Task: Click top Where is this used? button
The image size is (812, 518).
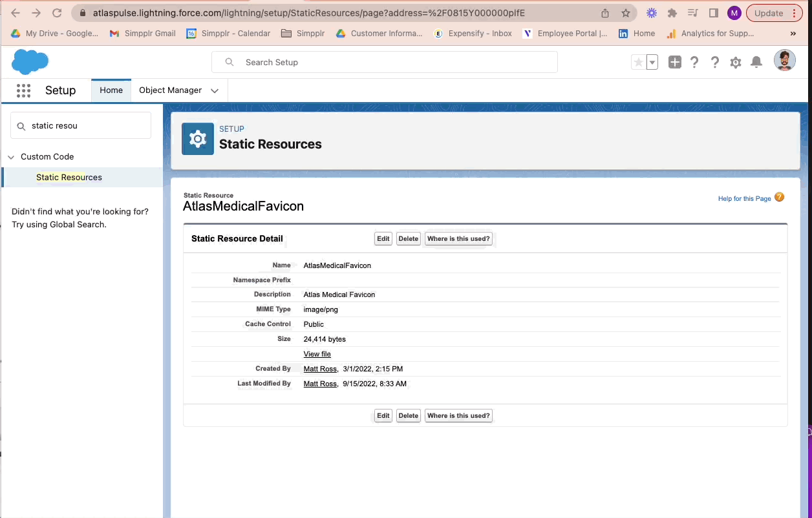Action: pyautogui.click(x=458, y=239)
